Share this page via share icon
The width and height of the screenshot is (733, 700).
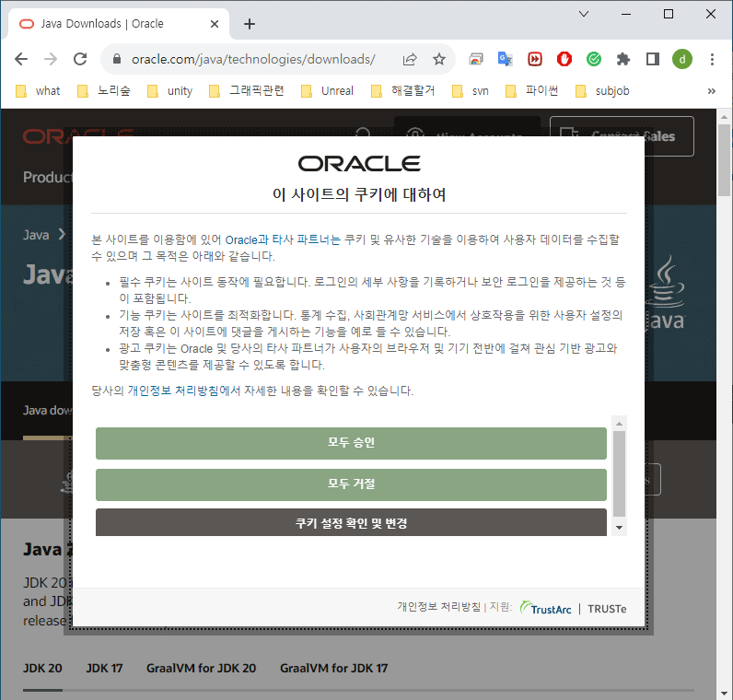410,59
